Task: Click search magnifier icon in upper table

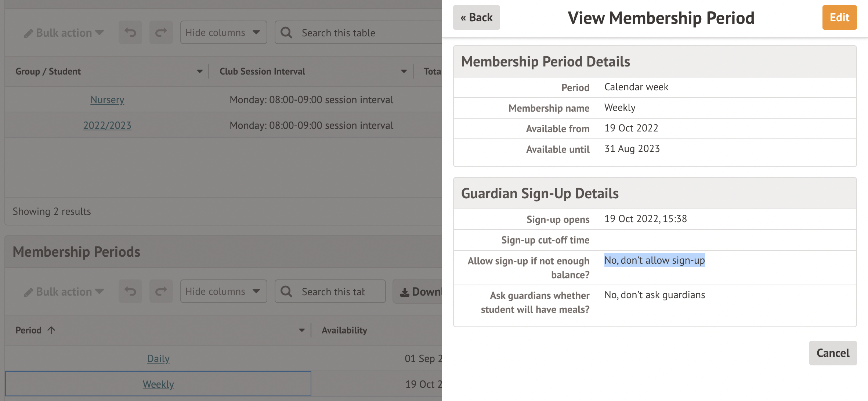Action: tap(286, 33)
